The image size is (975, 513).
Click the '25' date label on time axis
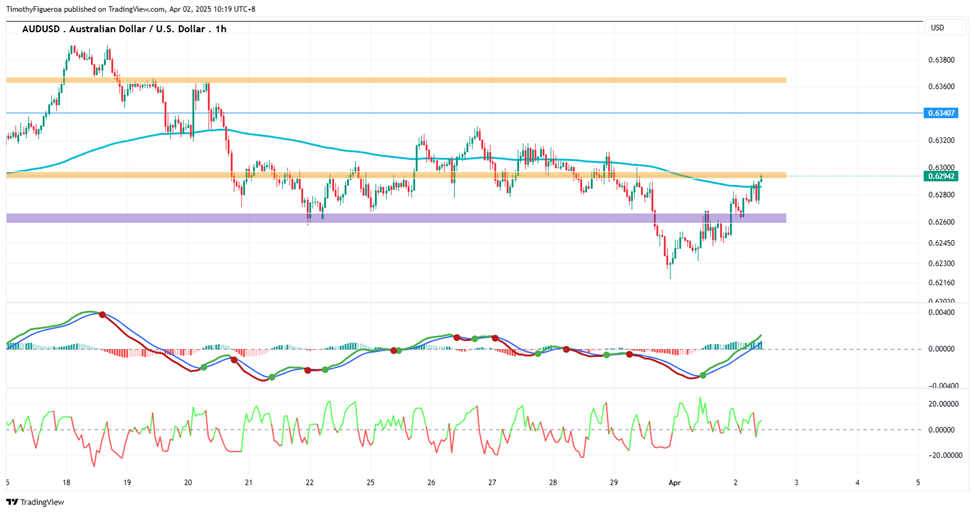(x=370, y=482)
